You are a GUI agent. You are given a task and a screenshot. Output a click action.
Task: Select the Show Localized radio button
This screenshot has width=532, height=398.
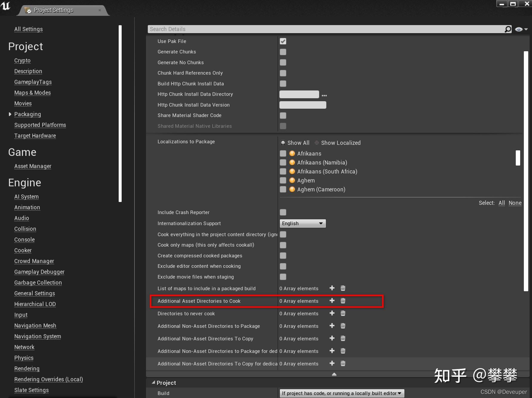pyautogui.click(x=316, y=143)
